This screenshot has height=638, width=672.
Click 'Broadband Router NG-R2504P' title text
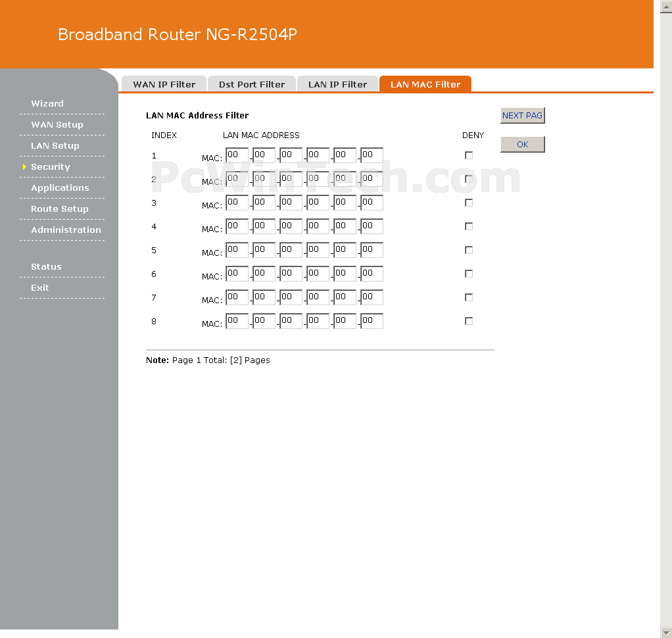[x=178, y=34]
